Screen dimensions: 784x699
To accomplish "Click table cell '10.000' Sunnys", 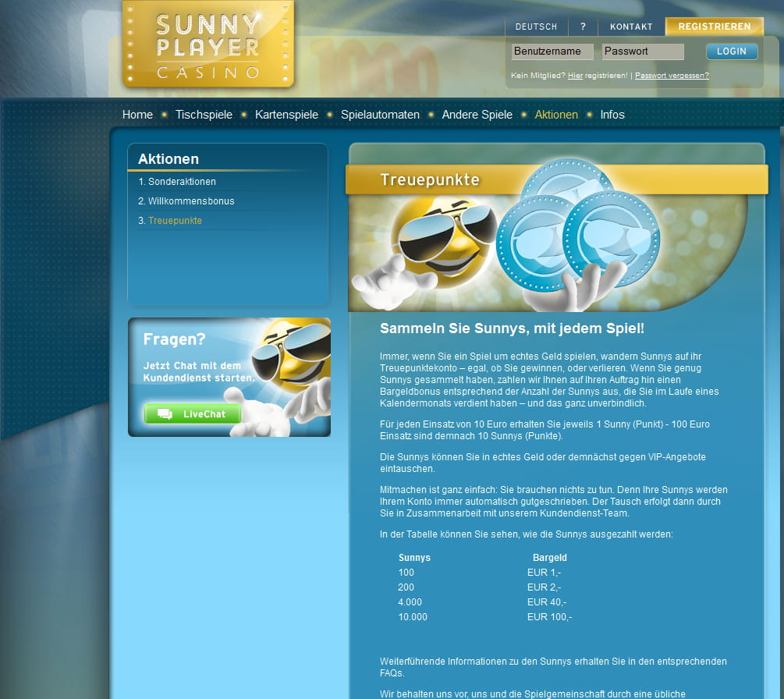I will (413, 617).
